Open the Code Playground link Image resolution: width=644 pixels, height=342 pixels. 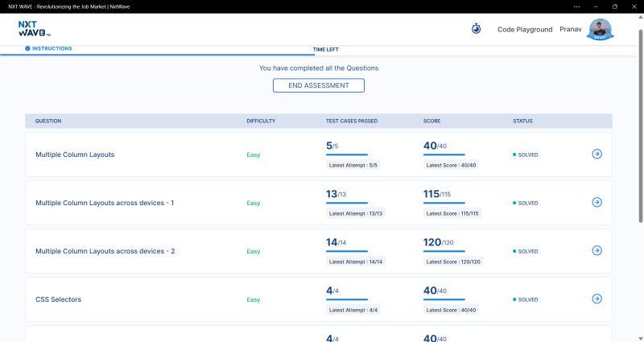tap(525, 30)
